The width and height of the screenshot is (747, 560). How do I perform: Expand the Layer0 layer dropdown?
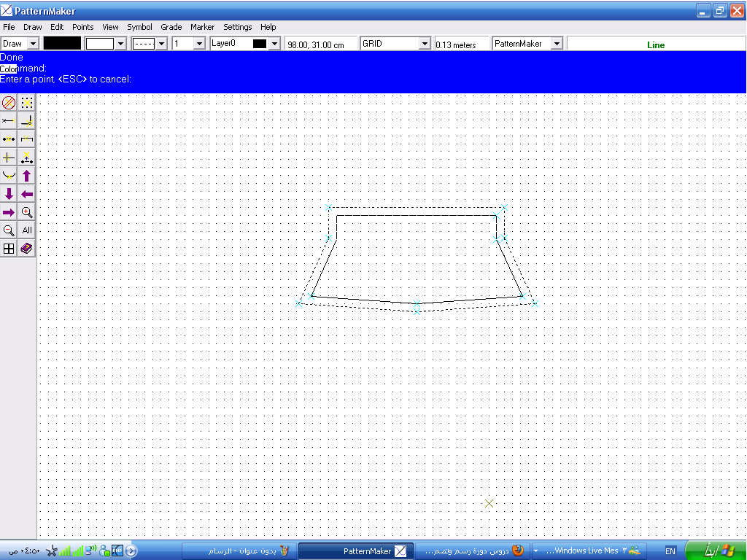tap(274, 44)
